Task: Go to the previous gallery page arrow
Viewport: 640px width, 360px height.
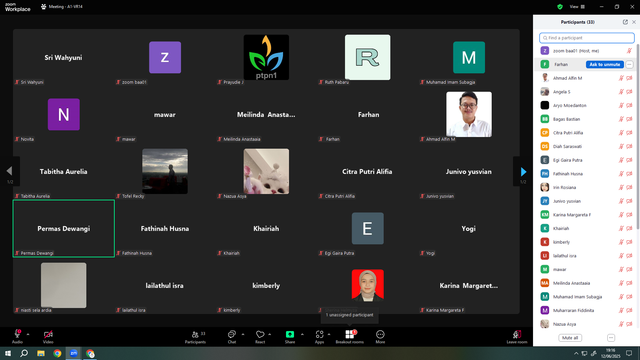Action: point(9,171)
